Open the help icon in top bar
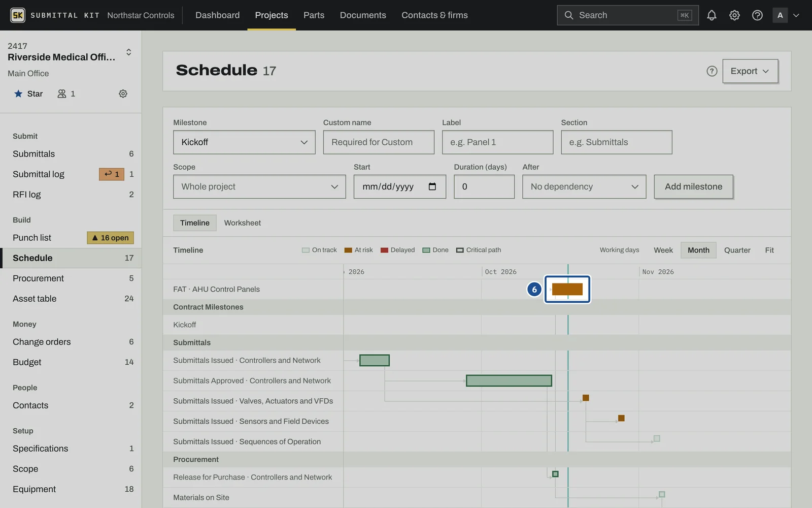Viewport: 812px width, 508px height. tap(757, 15)
